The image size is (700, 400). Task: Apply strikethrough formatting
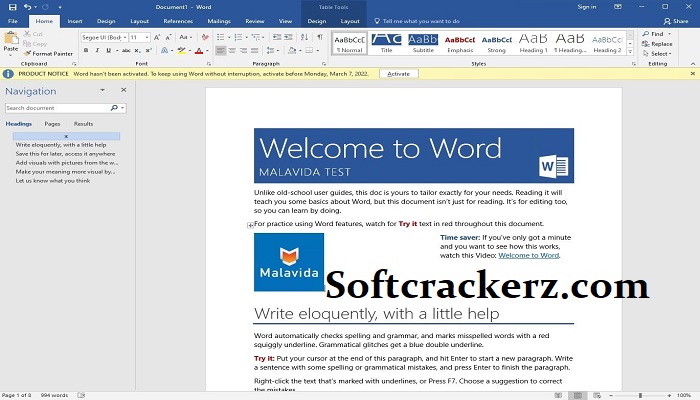coord(126,50)
